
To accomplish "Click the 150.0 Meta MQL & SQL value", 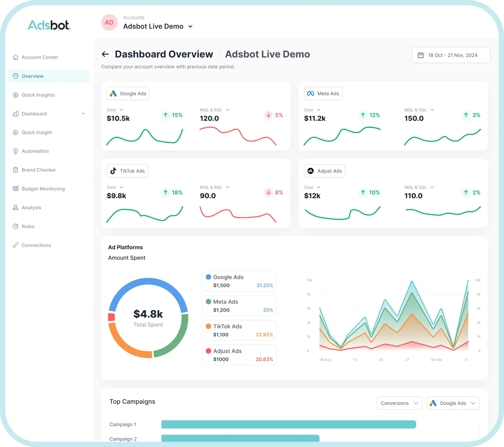I will (x=414, y=119).
